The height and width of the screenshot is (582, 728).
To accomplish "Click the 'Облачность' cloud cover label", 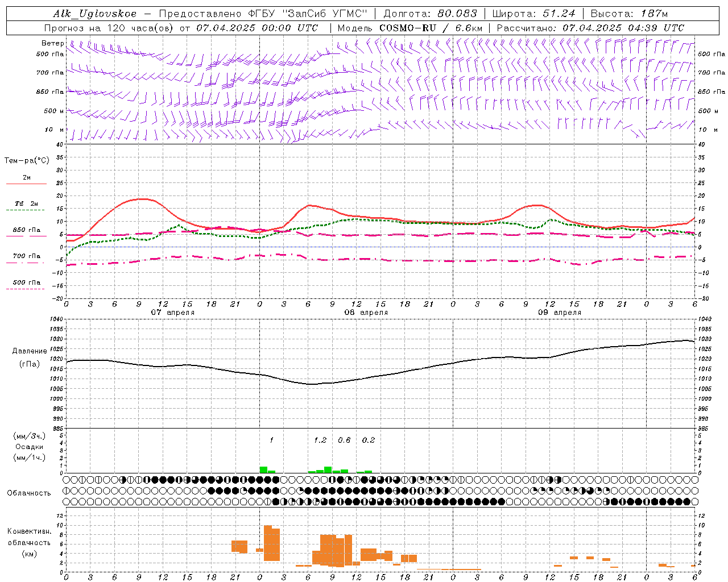I will tap(29, 493).
